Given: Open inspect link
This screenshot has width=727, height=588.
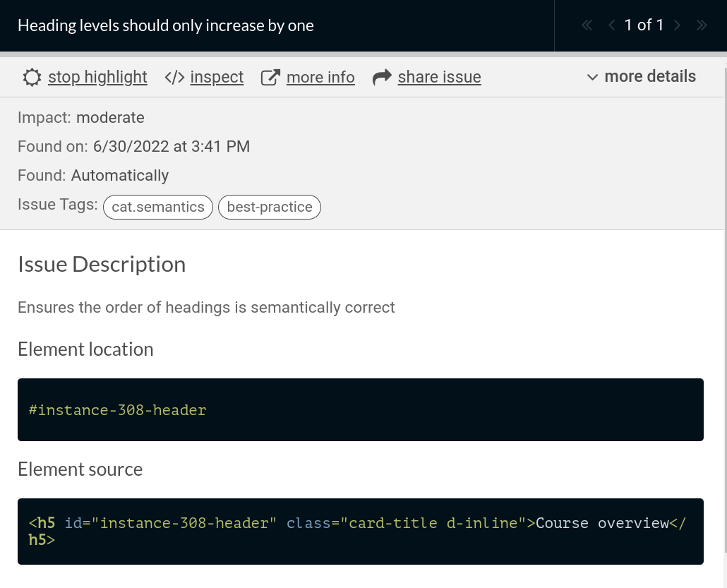Looking at the screenshot, I should 217,77.
